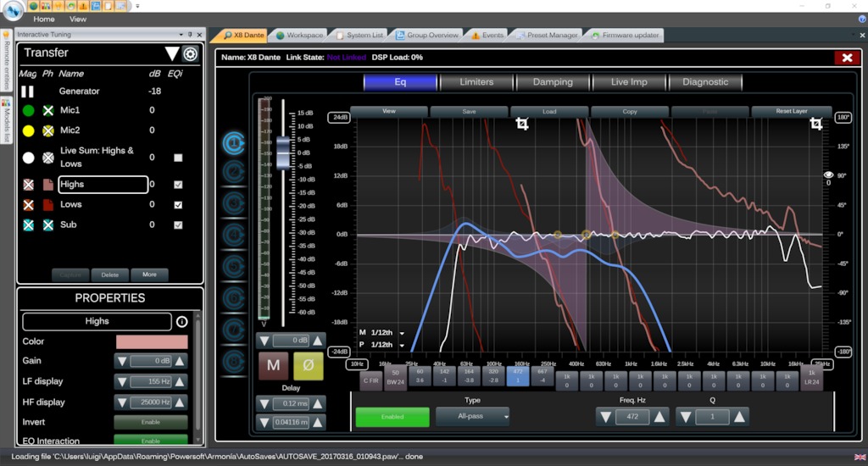Viewport: 868px width, 466px height.
Task: Select output channel 4 circle
Action: tap(234, 236)
